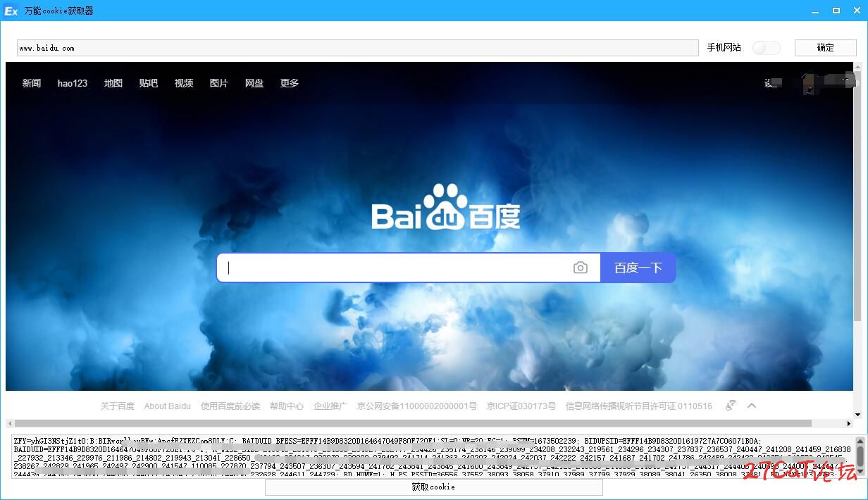Open the 关于百度 footer link
The height and width of the screenshot is (500, 868).
(x=117, y=406)
